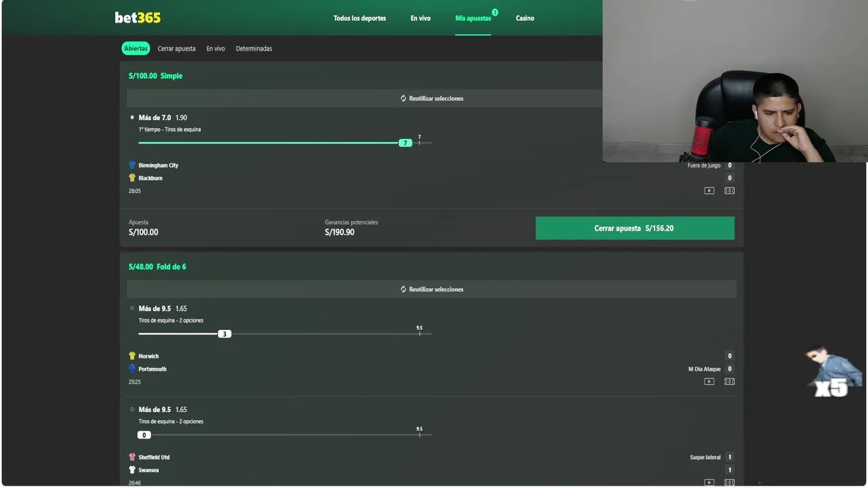Screen dimensions: 868x488
Task: Select the Cerrar apuesta filter tab
Action: coord(176,49)
